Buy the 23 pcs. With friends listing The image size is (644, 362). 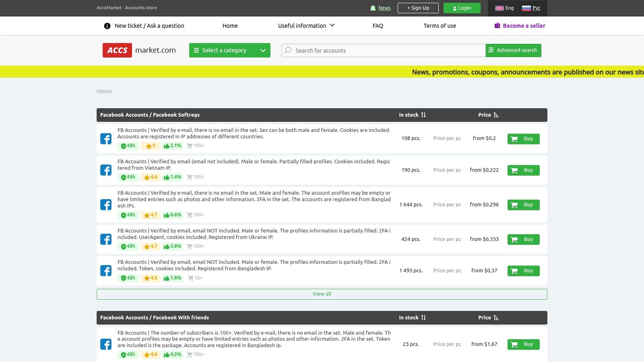click(x=523, y=344)
